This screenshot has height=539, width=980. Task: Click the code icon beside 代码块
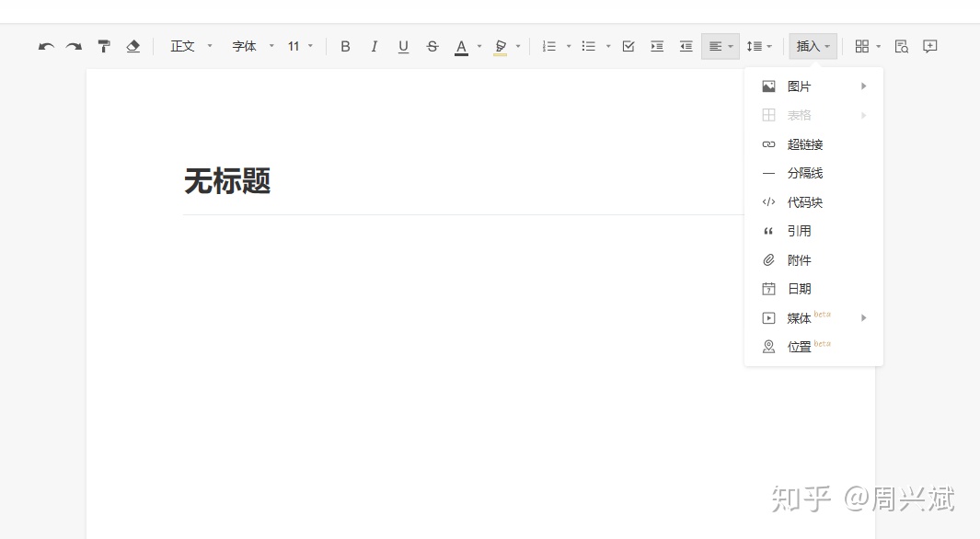768,202
